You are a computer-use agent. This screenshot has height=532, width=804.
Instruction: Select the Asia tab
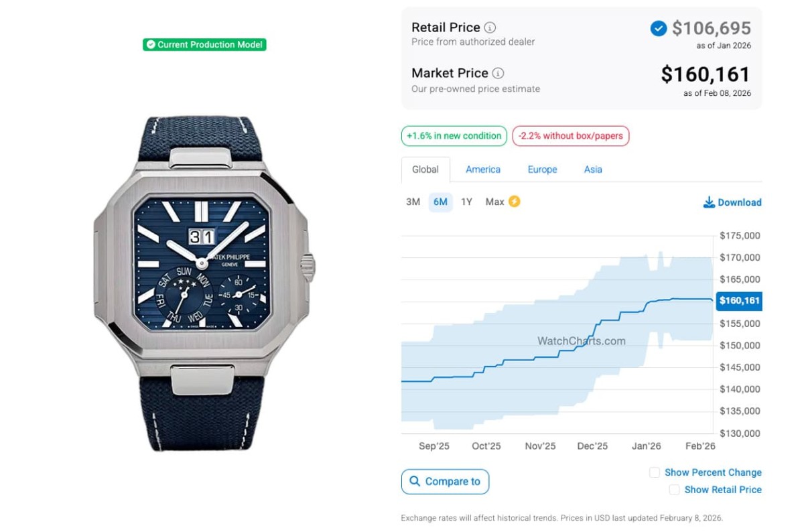coord(593,170)
